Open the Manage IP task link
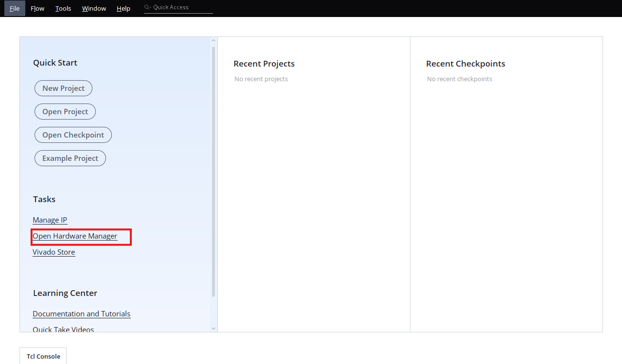Viewport: 622px width, 364px height. tap(50, 220)
